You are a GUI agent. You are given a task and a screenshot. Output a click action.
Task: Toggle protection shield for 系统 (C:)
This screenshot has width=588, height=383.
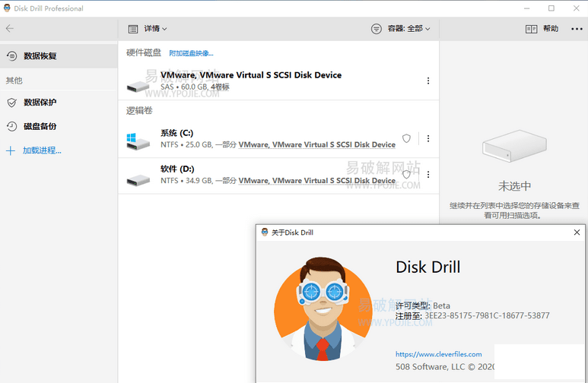pyautogui.click(x=406, y=138)
